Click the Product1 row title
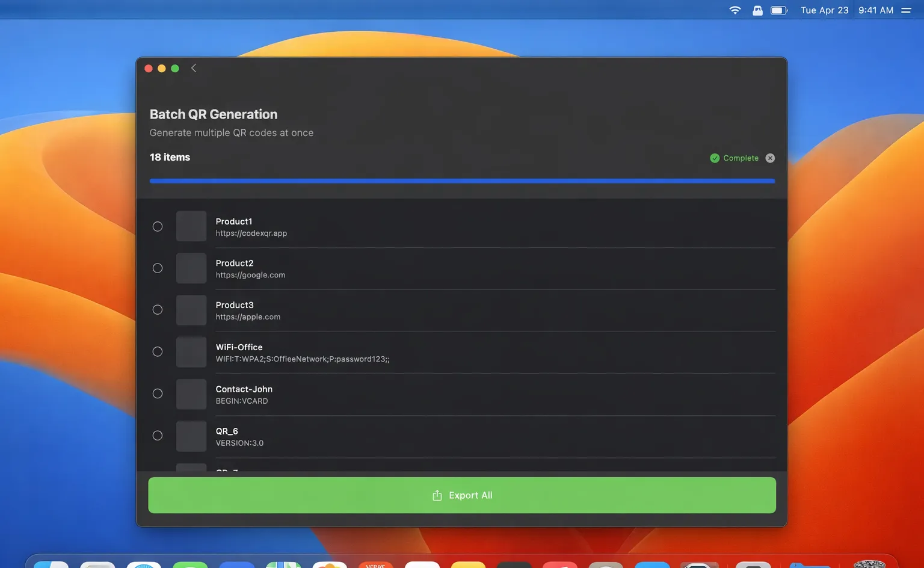The image size is (924, 568). pos(234,221)
